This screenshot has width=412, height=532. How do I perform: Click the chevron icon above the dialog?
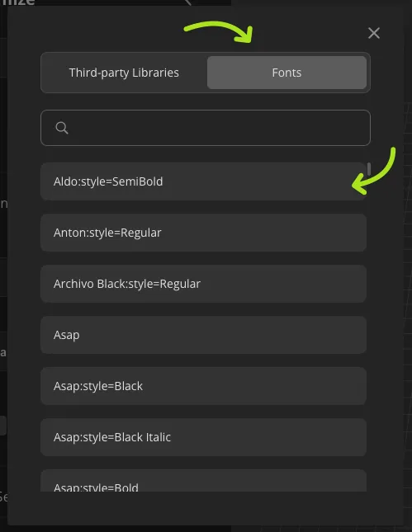[187, 2]
